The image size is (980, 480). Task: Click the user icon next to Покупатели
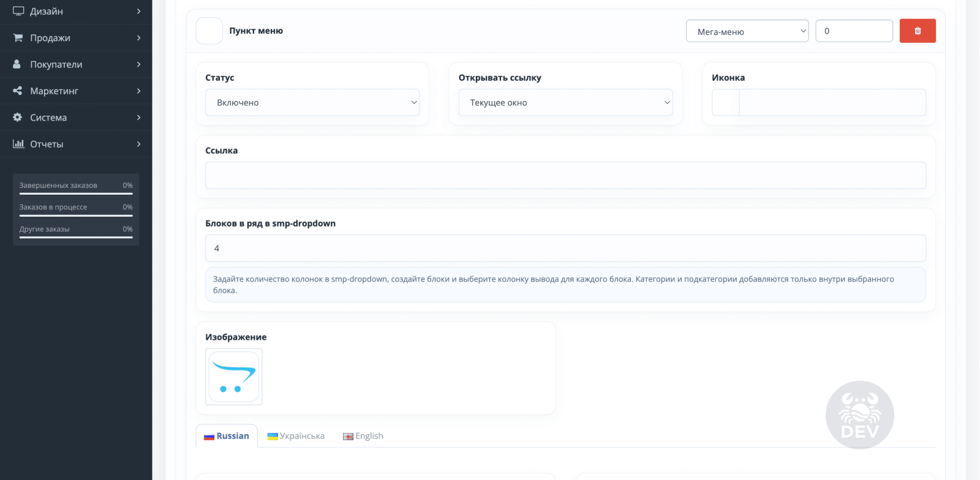pyautogui.click(x=17, y=64)
